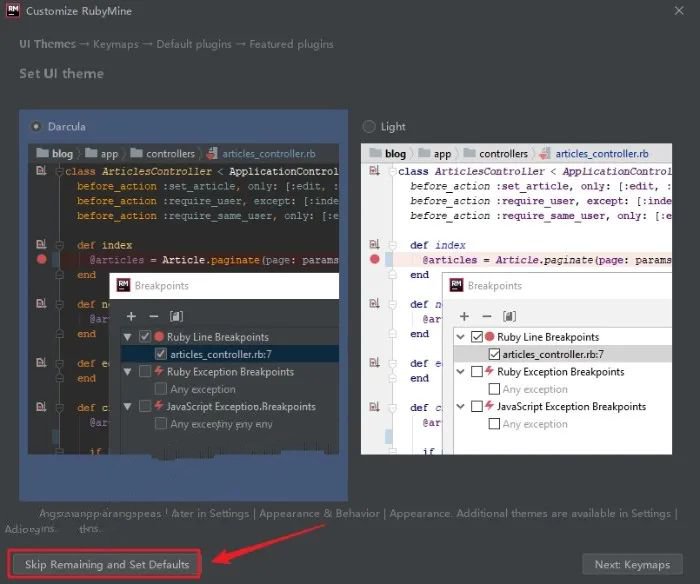Click the remove breakpoint minus in Light preview
This screenshot has height=584, width=700.
click(x=487, y=317)
